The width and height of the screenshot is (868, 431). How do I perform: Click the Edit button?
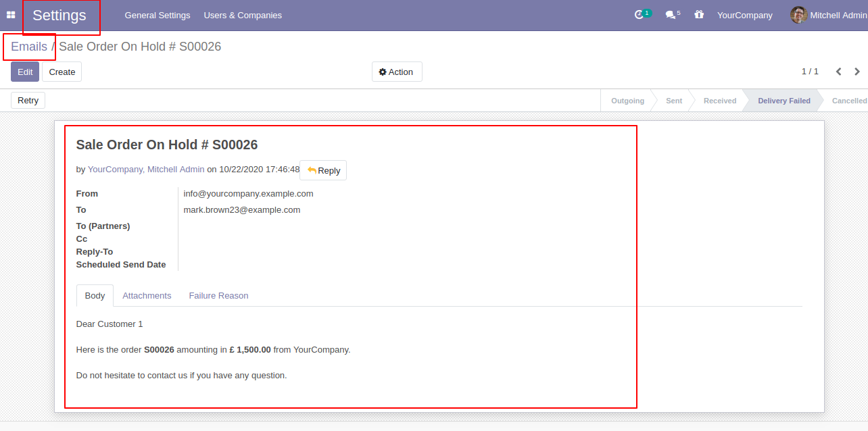pos(25,72)
